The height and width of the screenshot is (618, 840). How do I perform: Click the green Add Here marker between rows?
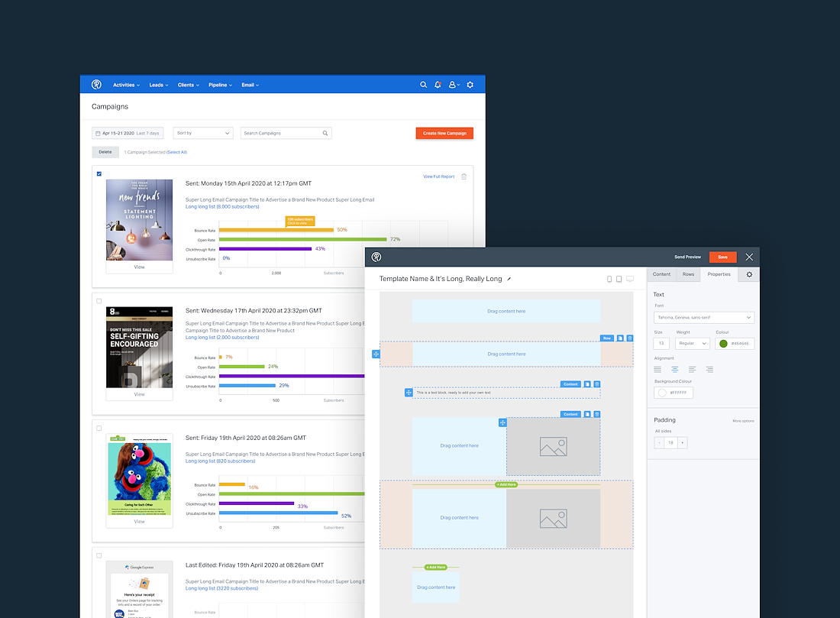point(506,484)
